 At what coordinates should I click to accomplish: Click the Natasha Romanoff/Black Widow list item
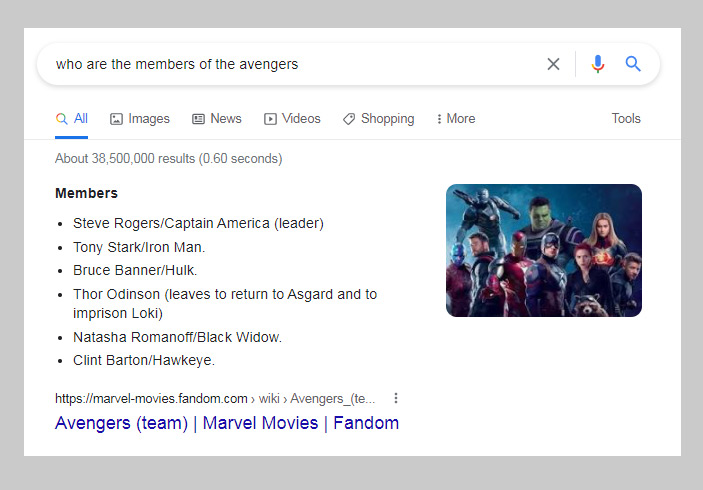pos(177,337)
